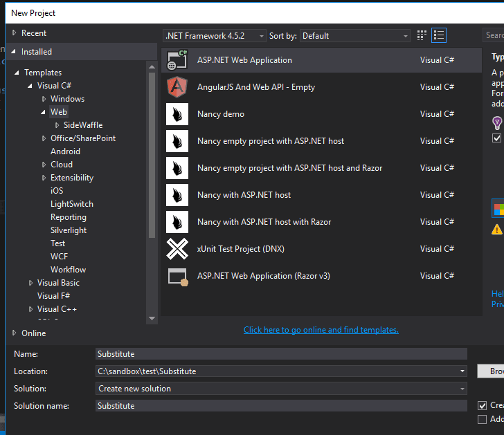The width and height of the screenshot is (504, 435).
Task: Open the Sort by Default dropdown
Action: pos(355,36)
